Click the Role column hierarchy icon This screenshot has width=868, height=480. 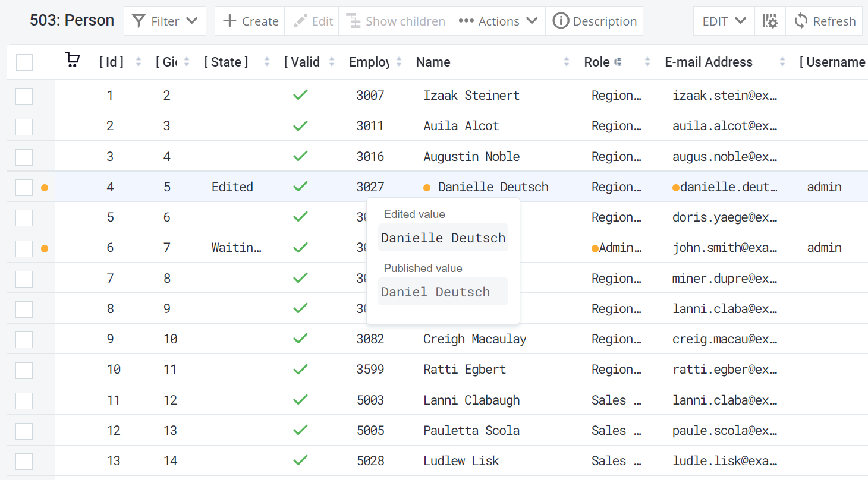[x=618, y=62]
